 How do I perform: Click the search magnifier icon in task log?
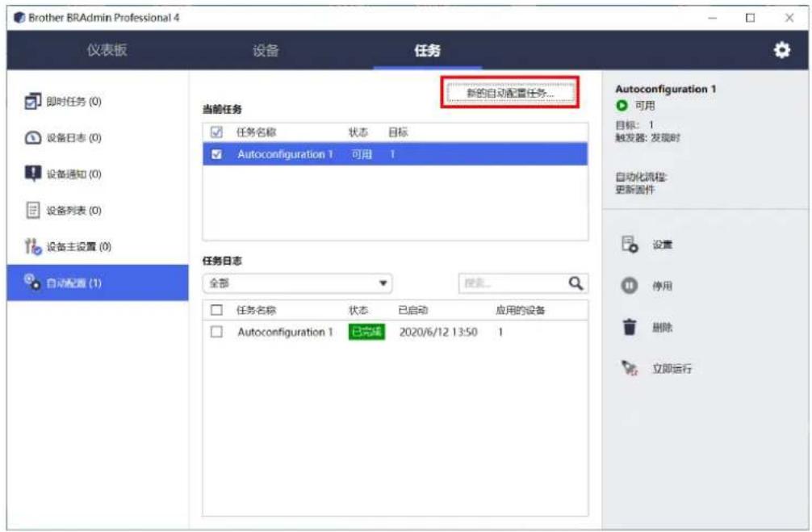(x=576, y=283)
